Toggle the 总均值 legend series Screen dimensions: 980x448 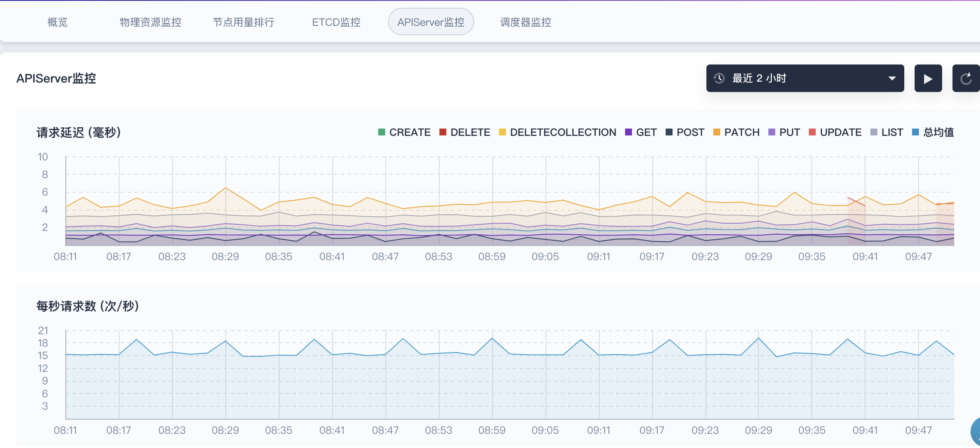(x=933, y=132)
